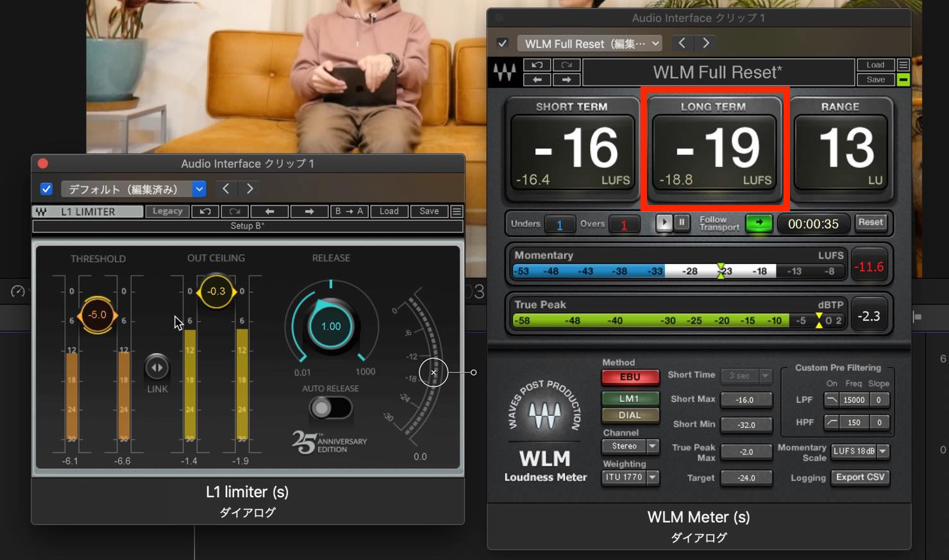Click the HPF frequency 150 field
949x560 pixels.
[854, 422]
